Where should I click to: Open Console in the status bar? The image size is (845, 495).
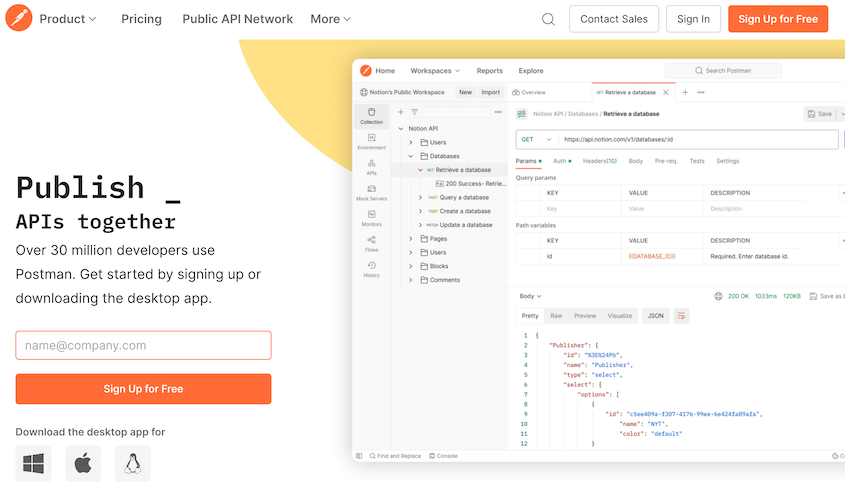tap(443, 456)
